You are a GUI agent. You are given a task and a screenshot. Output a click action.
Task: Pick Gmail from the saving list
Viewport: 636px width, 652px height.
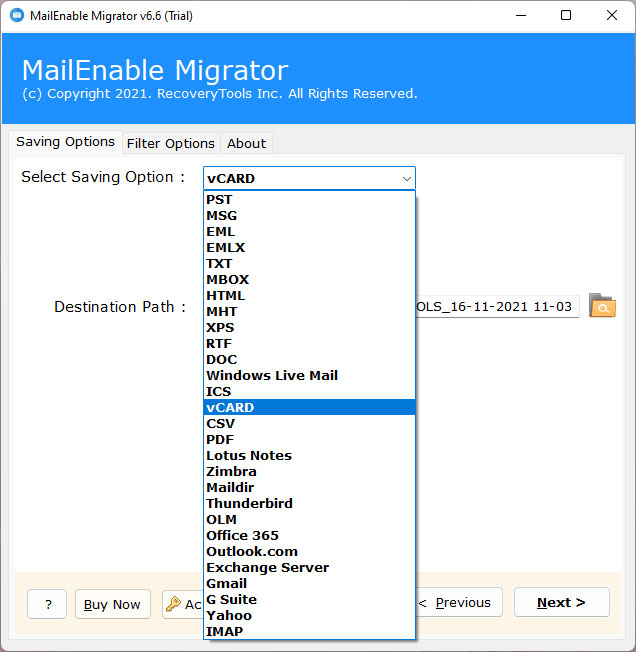(309, 584)
